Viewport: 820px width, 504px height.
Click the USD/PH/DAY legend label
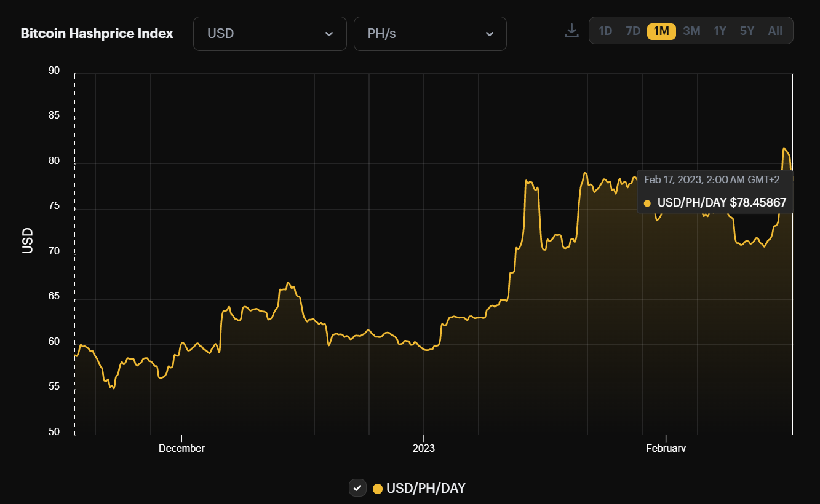426,489
